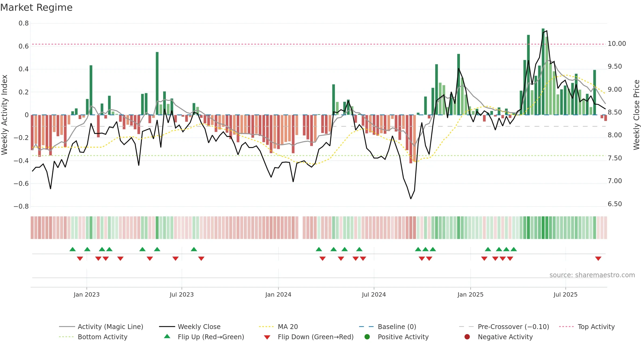Click the 9.00 price axis label
This screenshot has width=644, height=362.
tap(615, 89)
